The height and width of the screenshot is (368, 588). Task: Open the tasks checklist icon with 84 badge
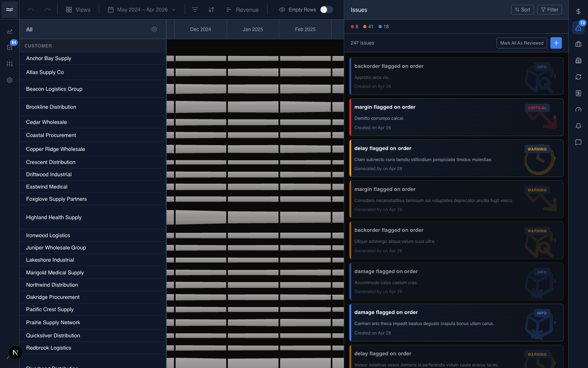pos(10,47)
